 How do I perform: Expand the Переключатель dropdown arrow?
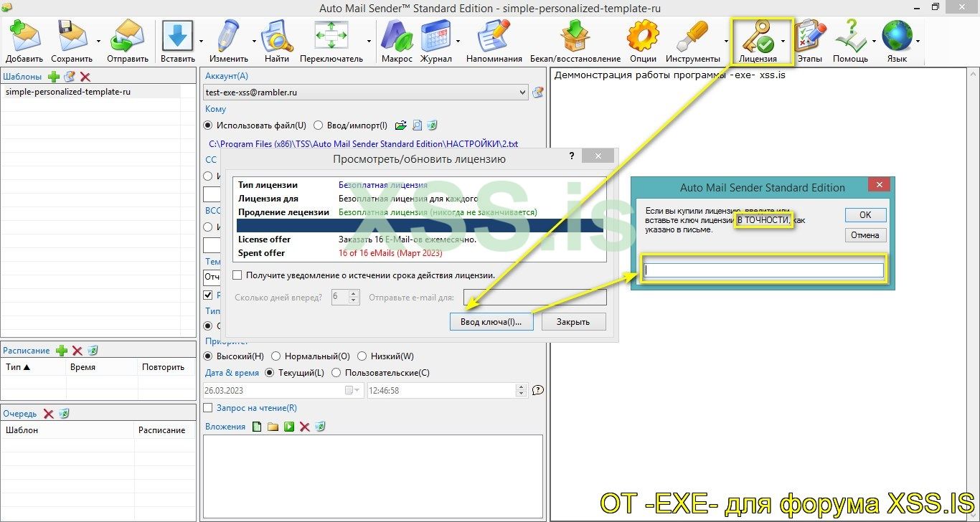click(x=369, y=42)
